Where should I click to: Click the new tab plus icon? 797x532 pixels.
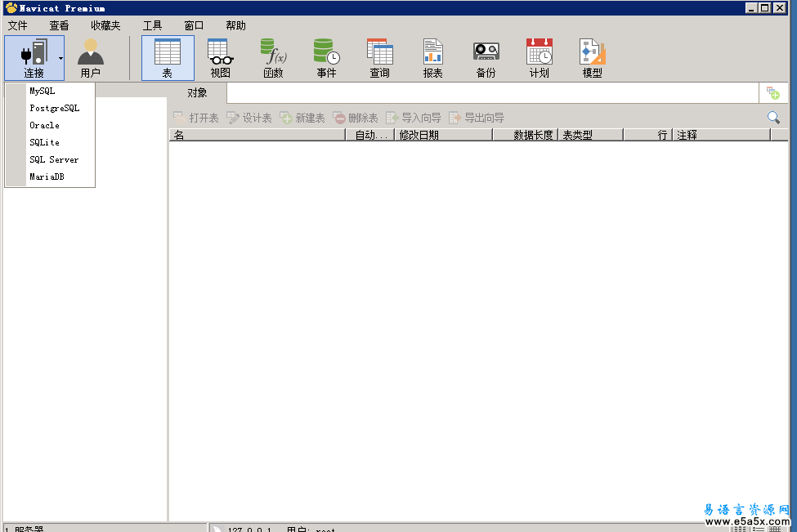773,93
